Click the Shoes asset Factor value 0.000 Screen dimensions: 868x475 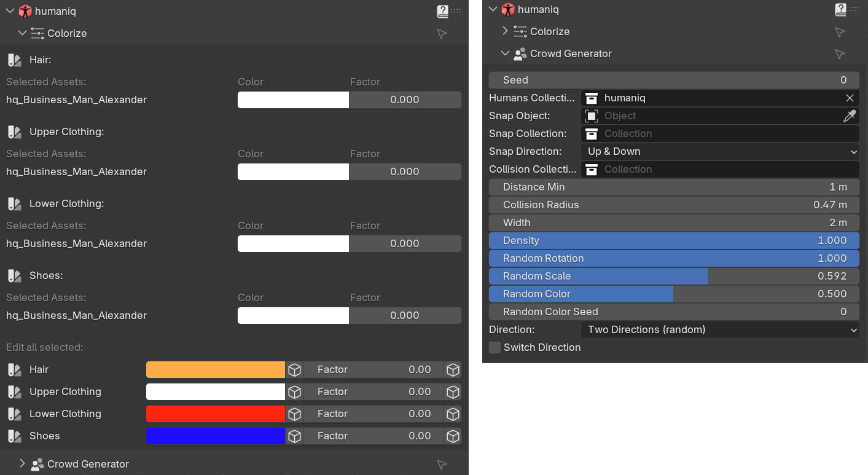[405, 315]
